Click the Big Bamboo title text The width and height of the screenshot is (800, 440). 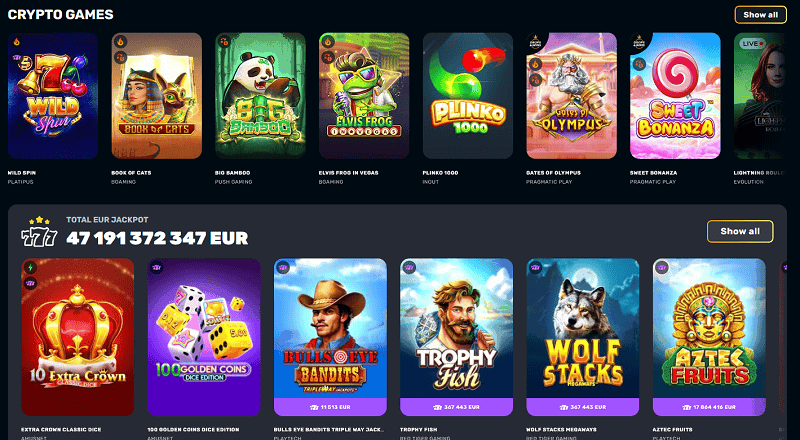tap(233, 173)
